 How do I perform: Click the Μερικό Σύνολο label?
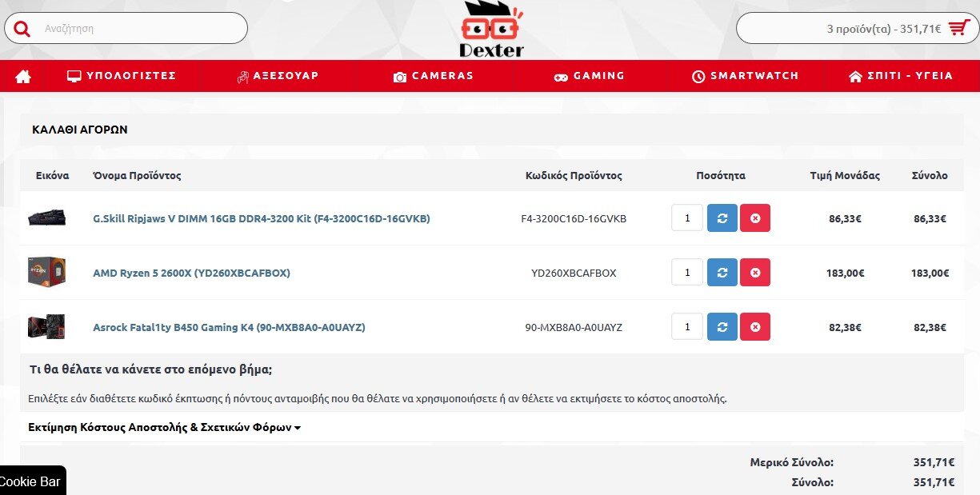(792, 462)
